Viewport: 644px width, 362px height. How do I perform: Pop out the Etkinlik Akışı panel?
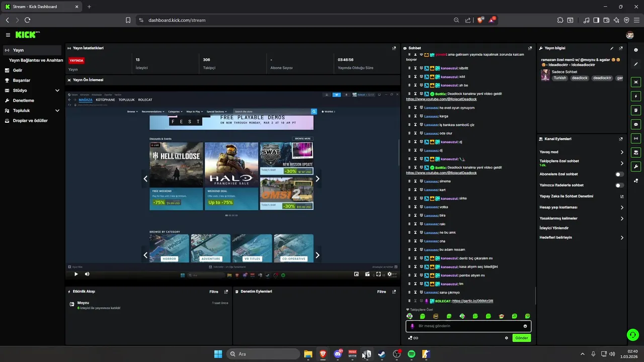coord(226,292)
